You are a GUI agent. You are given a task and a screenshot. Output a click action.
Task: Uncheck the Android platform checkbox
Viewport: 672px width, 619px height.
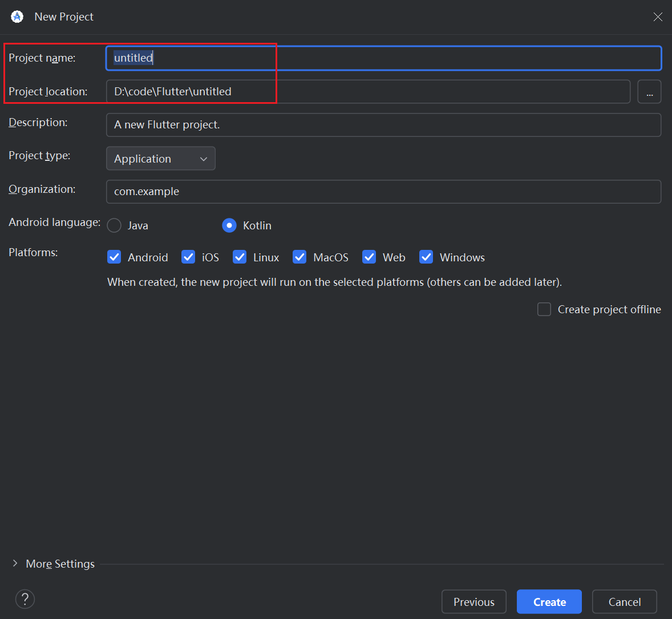114,257
